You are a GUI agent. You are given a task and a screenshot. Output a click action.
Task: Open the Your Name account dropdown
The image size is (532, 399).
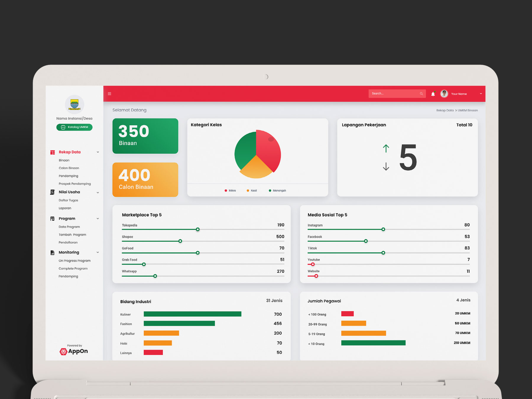[x=481, y=94]
